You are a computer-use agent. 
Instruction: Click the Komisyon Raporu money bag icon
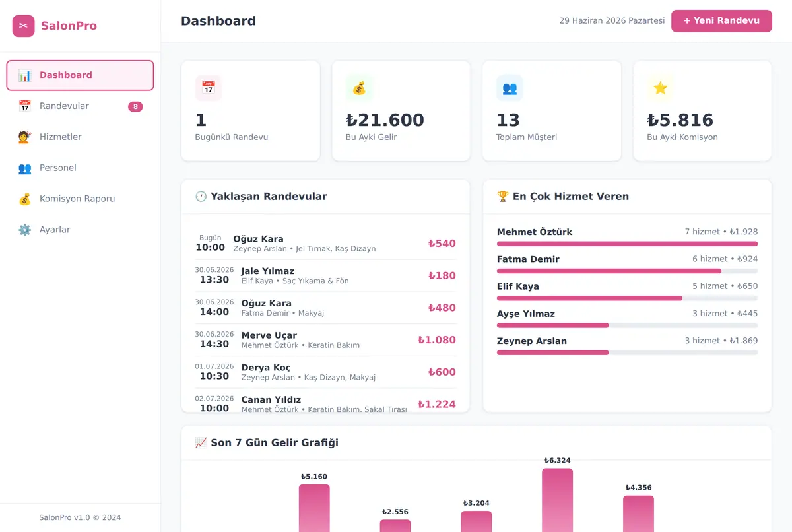(x=24, y=199)
